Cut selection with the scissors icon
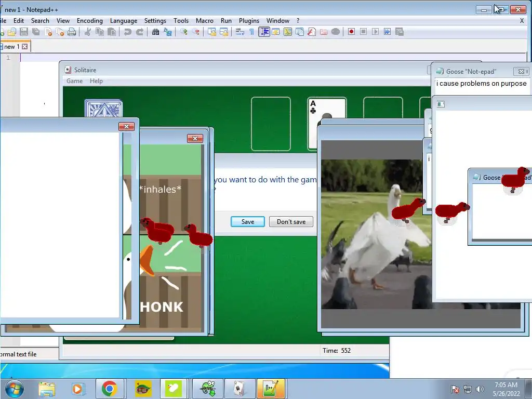532x399 pixels. coord(87,32)
